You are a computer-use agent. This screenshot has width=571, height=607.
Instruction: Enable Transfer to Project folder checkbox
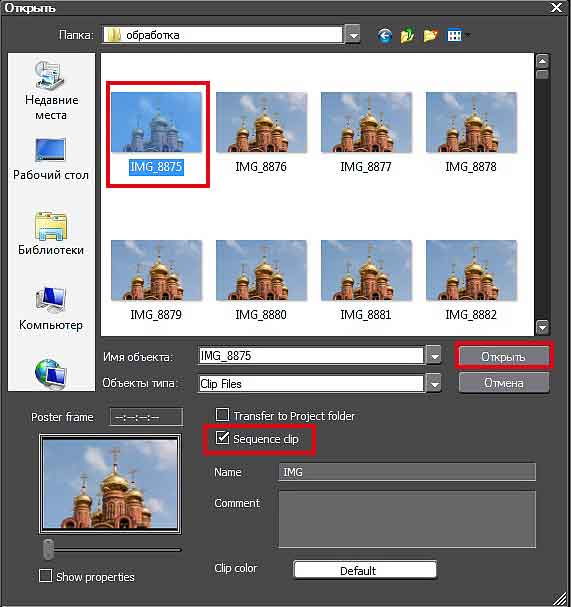(222, 415)
